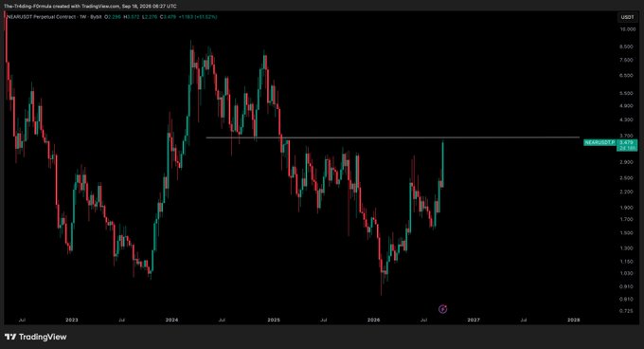Click the 8.500 price axis label
The width and height of the screenshot is (644, 349).
point(626,46)
